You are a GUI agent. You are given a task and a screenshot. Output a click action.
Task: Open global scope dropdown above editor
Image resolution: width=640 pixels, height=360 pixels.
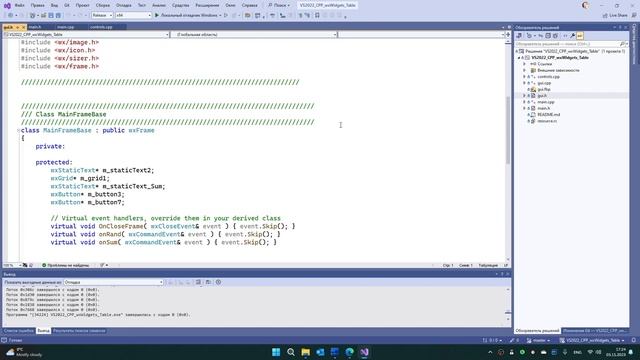pyautogui.click(x=254, y=35)
